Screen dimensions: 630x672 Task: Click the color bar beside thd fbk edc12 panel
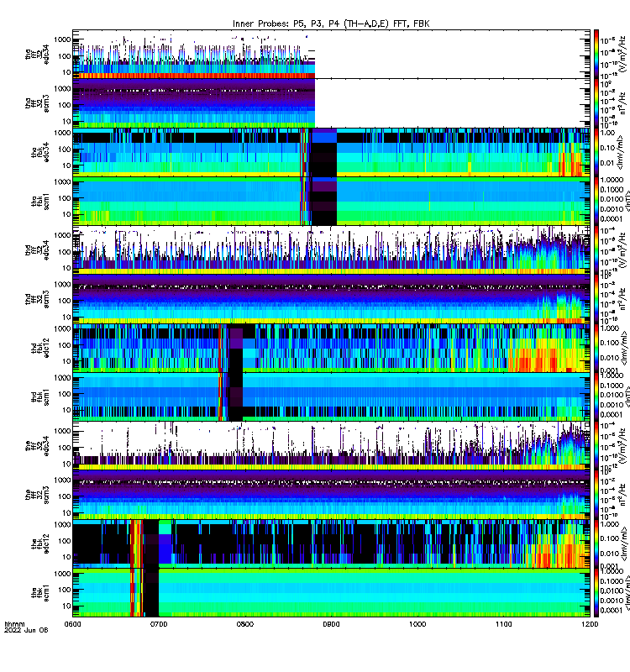point(596,348)
